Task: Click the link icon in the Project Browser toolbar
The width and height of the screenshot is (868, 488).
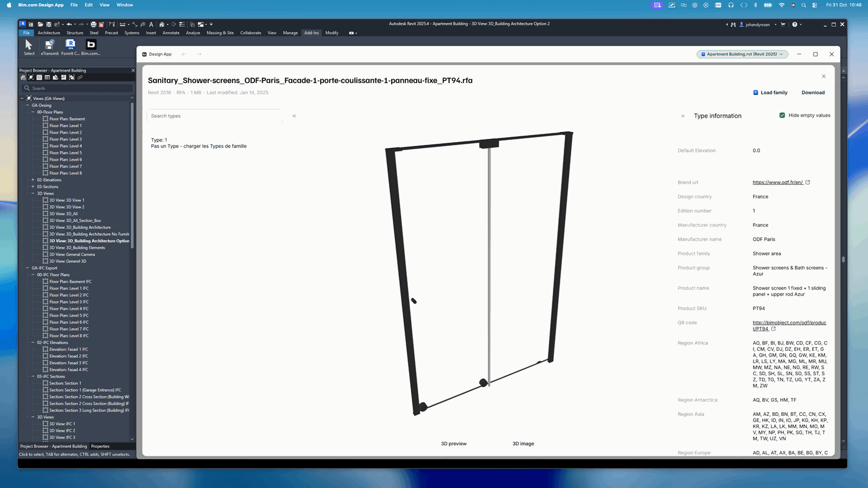Action: (80, 77)
